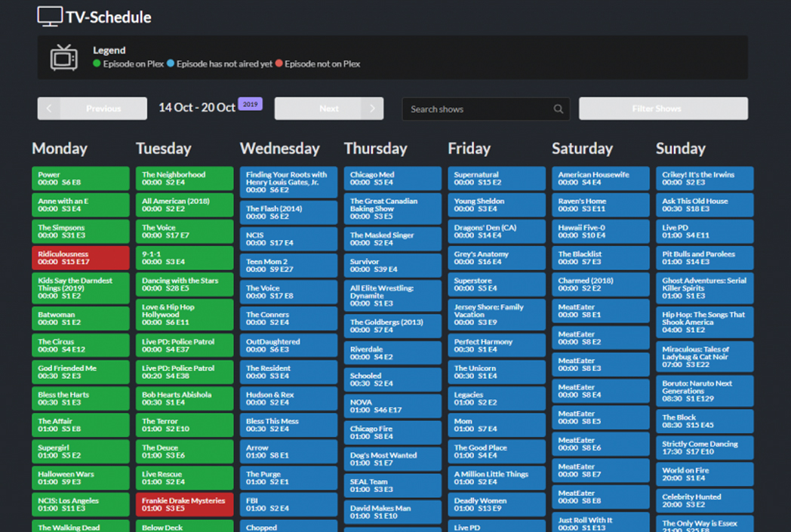
Task: Select the Monday column heading
Action: [x=60, y=148]
